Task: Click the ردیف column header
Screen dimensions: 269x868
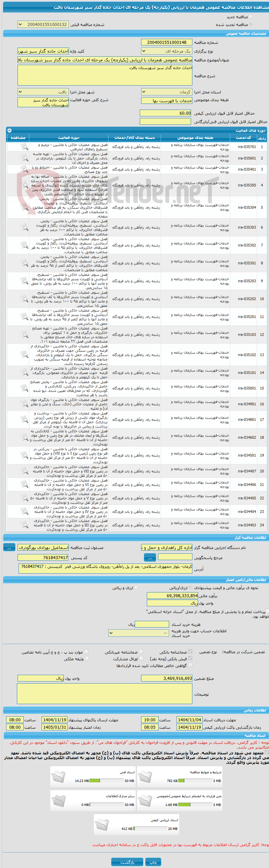Action: tap(262, 138)
